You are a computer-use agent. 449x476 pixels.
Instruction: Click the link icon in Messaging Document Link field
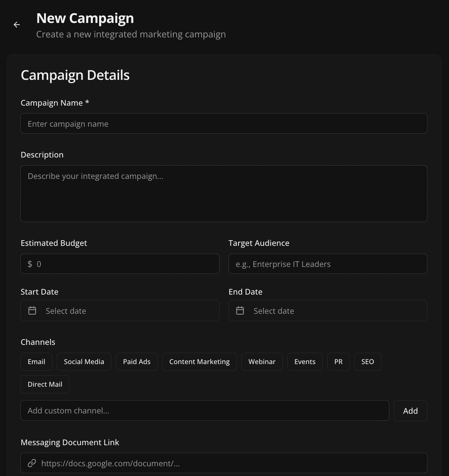(31, 463)
